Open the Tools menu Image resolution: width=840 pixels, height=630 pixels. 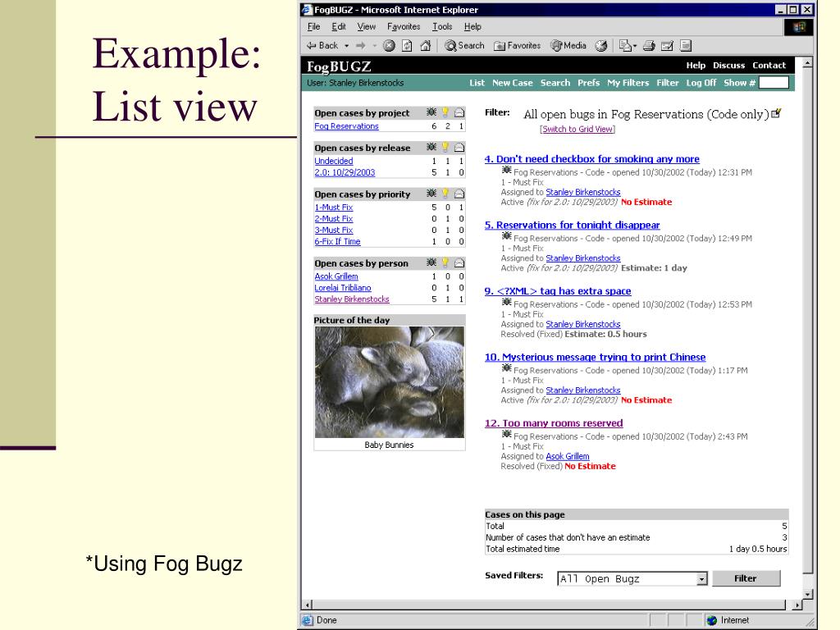[x=442, y=26]
